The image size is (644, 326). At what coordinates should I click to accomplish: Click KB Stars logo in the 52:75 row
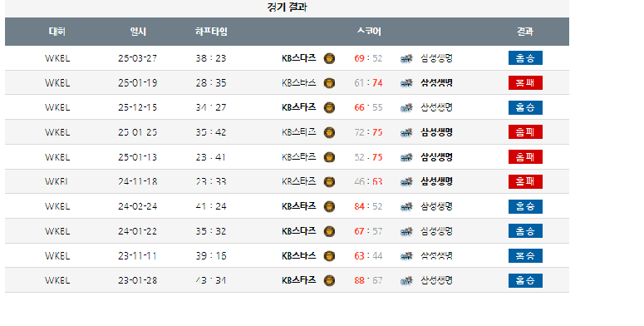[329, 157]
